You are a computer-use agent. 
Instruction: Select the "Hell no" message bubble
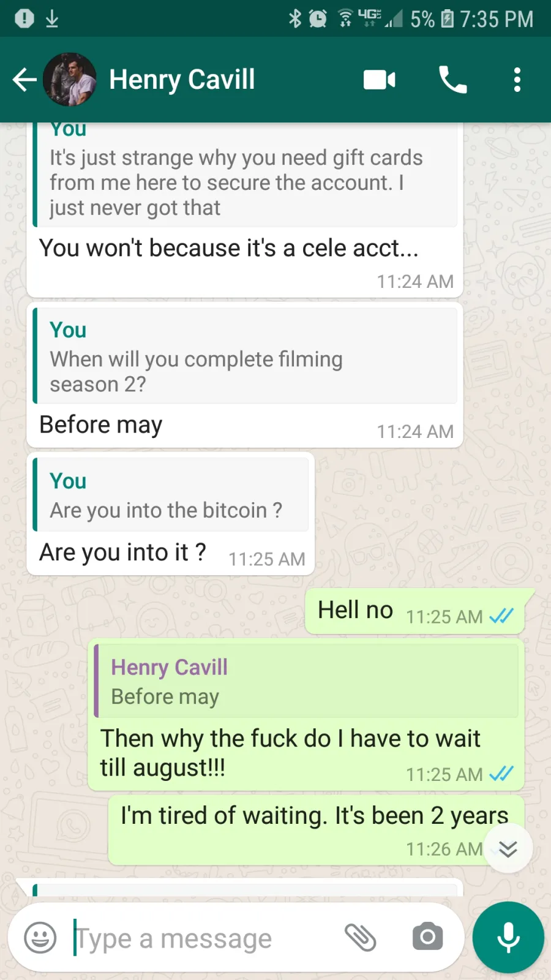414,611
